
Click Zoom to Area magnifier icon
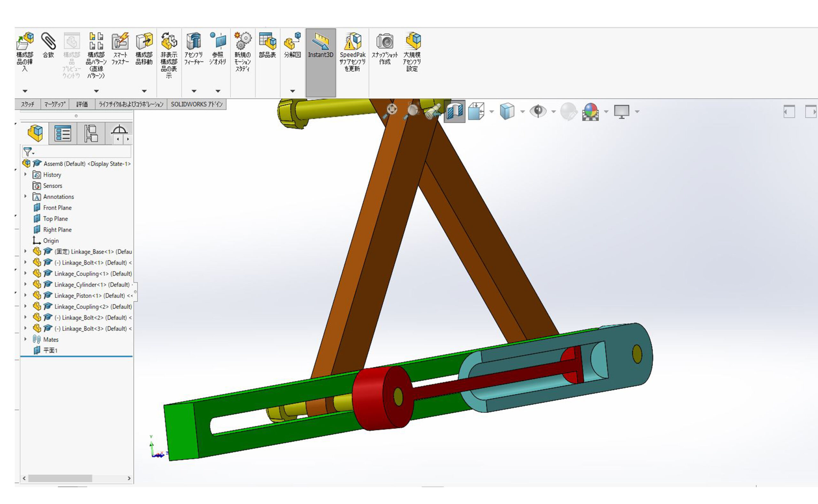pos(412,111)
